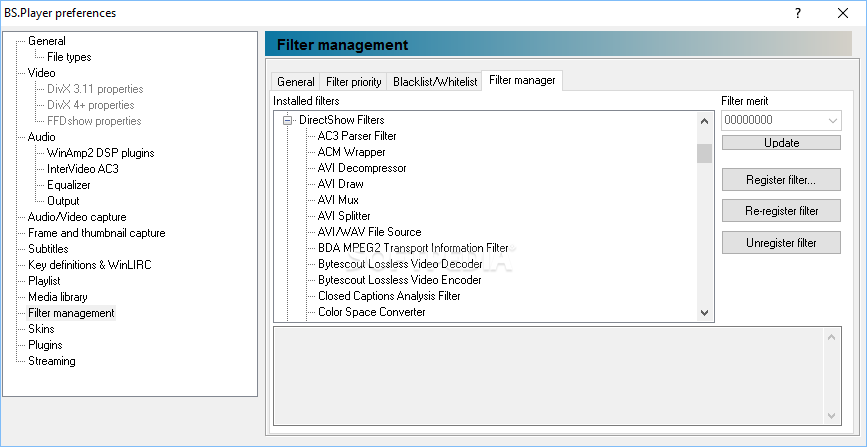Switch to the General tab

[x=296, y=82]
